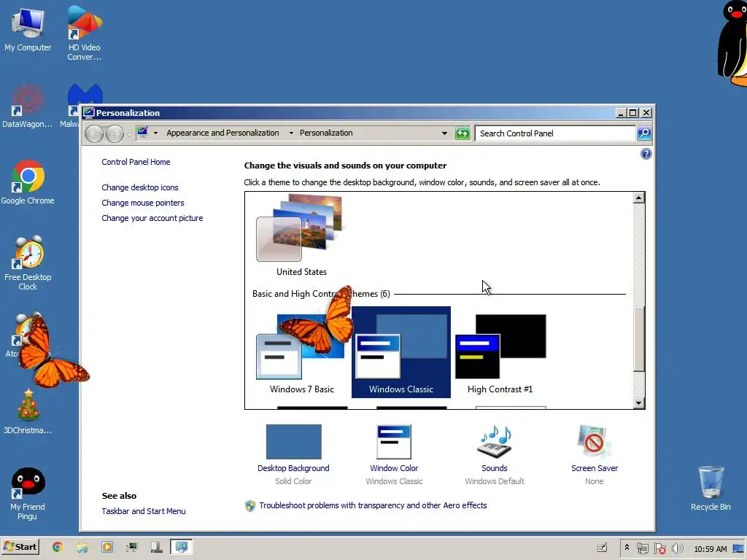The image size is (747, 560).
Task: Click the Forward navigation arrow
Action: tap(115, 134)
